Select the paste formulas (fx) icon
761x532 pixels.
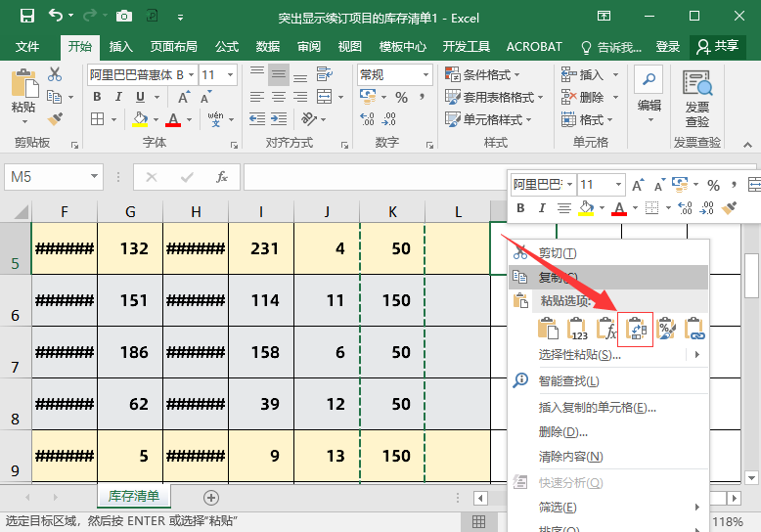point(606,329)
